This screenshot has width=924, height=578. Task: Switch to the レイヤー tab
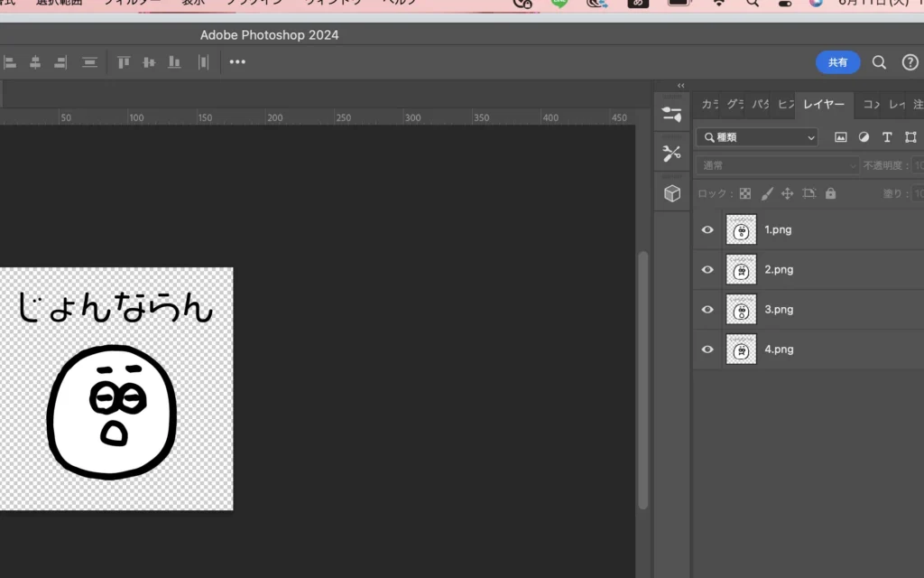(x=823, y=105)
